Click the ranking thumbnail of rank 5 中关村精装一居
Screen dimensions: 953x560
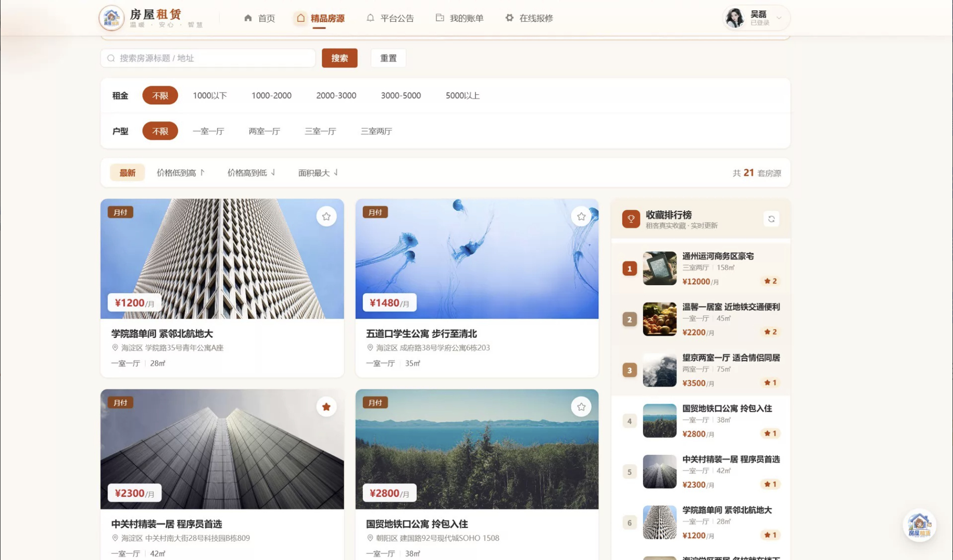point(660,472)
